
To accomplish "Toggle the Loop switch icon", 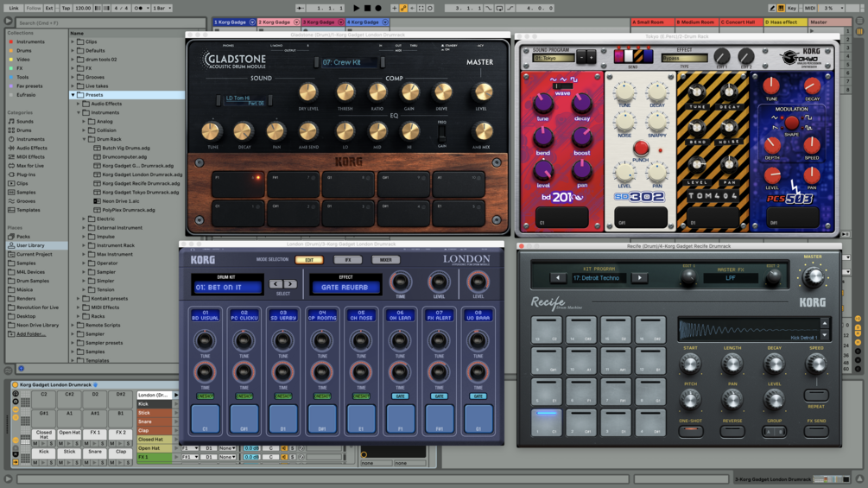I will pyautogui.click(x=499, y=8).
